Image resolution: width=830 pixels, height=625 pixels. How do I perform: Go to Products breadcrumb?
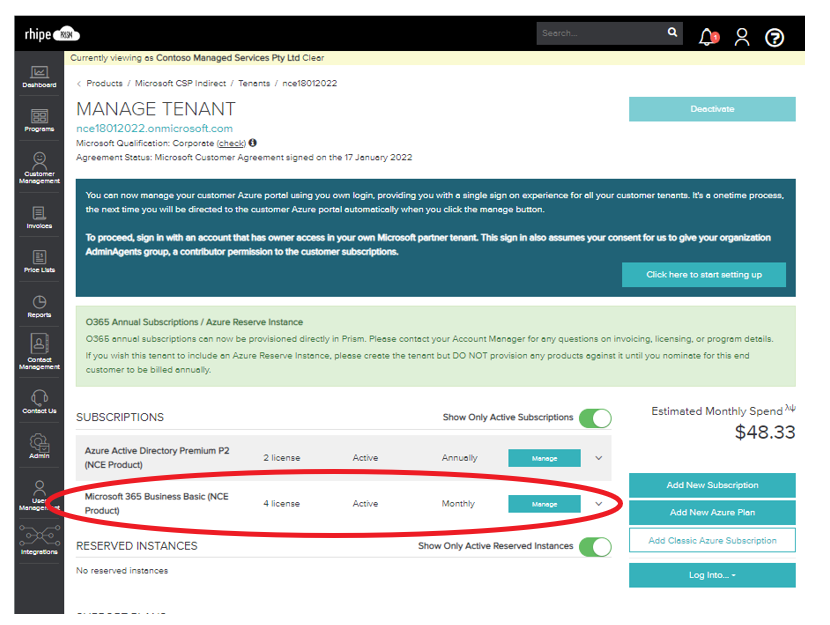[104, 83]
